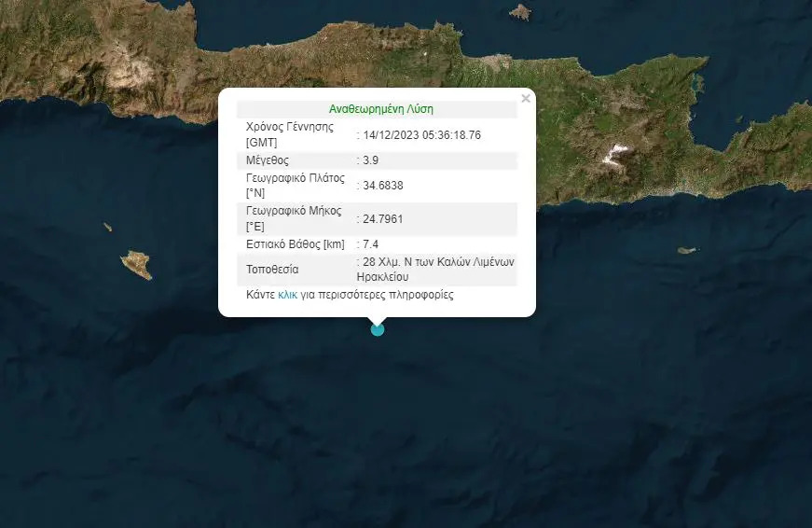Viewport: 812px width, 528px height.
Task: Click the Γεωγραφικό Μήκος [°E] label
Action: coord(295,218)
